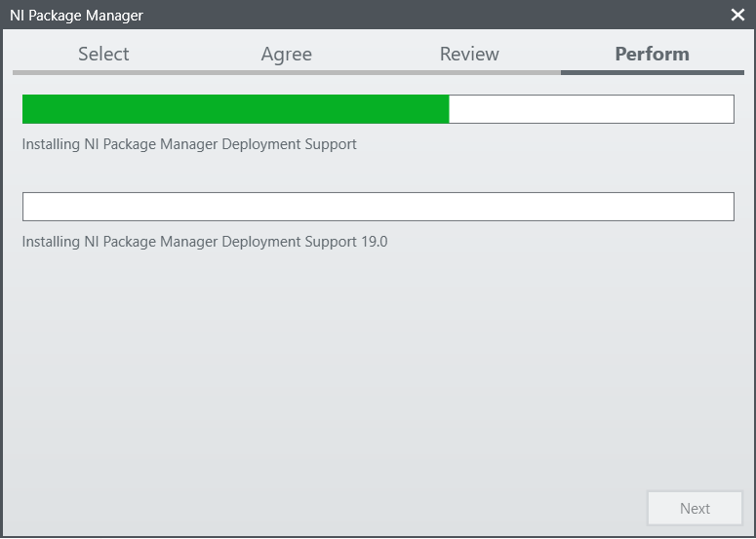Click the dark underline beneath the Perform tab
Image resolution: width=756 pixels, height=539 pixels.
[x=652, y=72]
